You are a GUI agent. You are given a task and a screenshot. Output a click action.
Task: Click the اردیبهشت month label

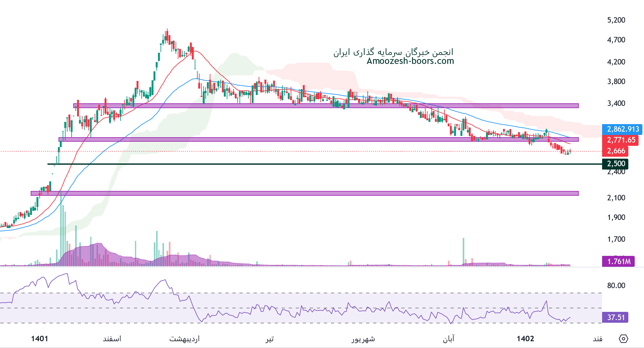click(185, 339)
